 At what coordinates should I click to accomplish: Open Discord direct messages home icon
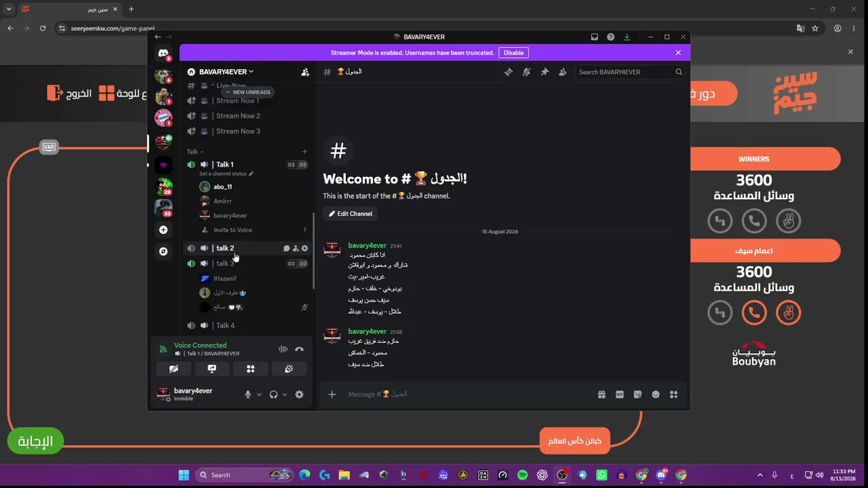[x=163, y=53]
